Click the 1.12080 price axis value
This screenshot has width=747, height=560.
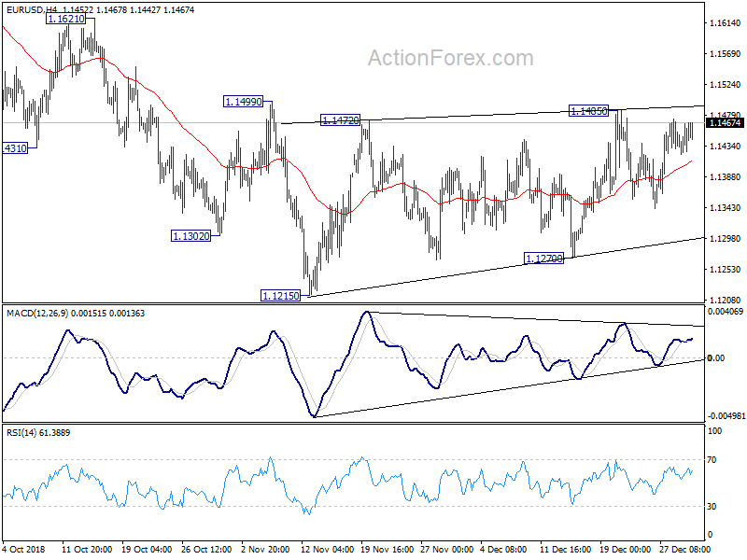726,300
